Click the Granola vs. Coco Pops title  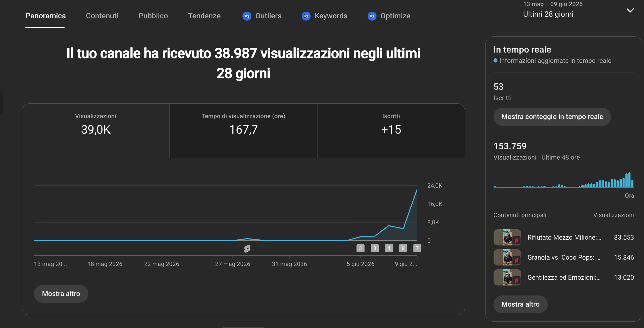click(x=564, y=257)
